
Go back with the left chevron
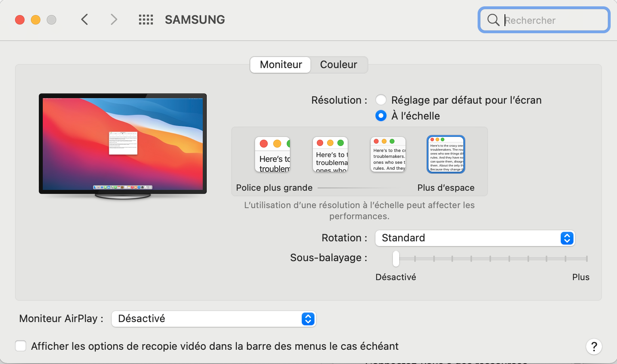click(84, 19)
